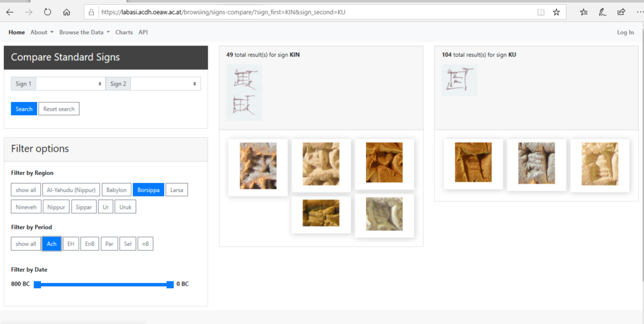Open the Charts page
Screen dimensions: 644x324
(124, 33)
